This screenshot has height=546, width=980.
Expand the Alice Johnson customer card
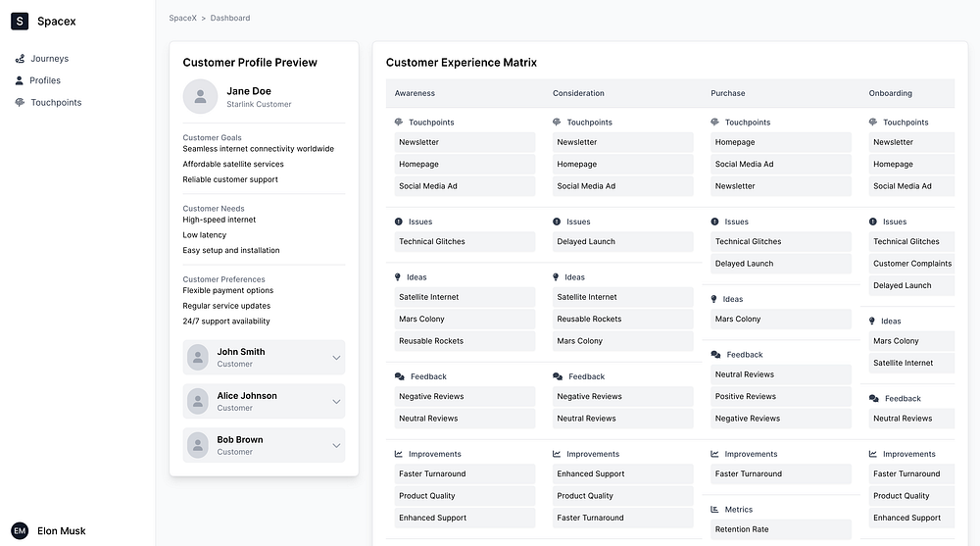coord(336,402)
